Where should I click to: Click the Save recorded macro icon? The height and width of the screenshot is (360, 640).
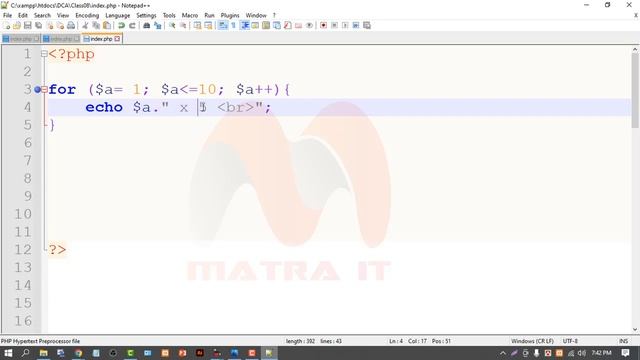point(367,25)
